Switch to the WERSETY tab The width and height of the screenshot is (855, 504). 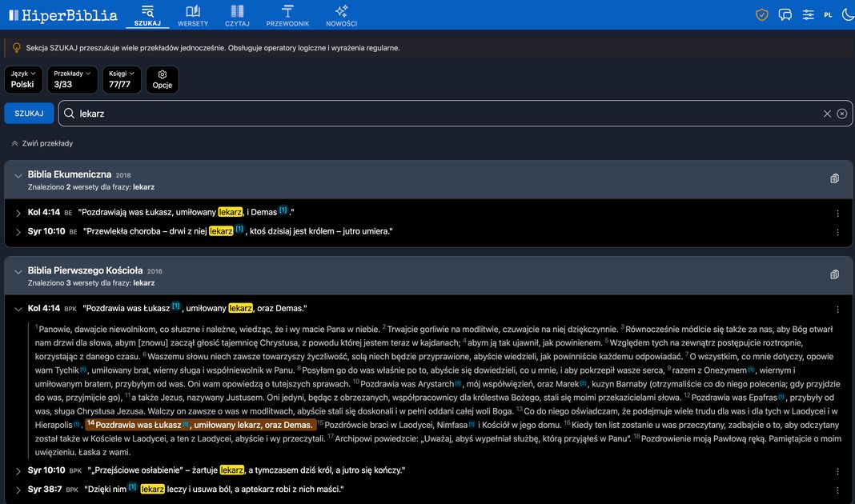pos(193,14)
